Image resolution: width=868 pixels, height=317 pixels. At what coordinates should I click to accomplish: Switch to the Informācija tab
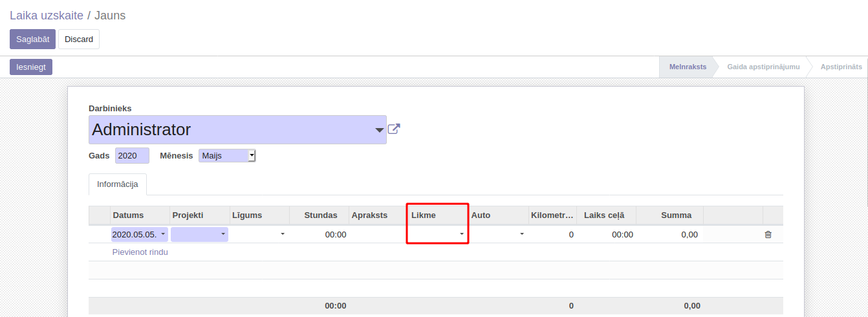point(118,184)
